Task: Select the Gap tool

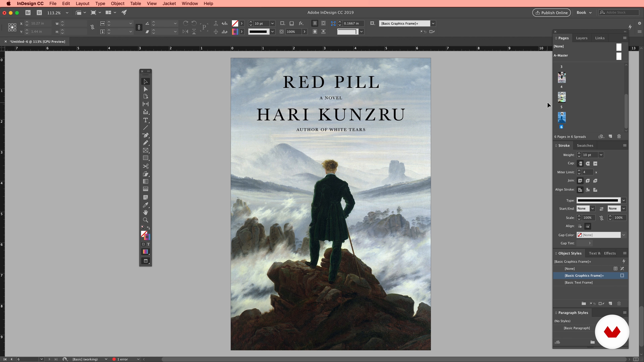Action: point(146,104)
